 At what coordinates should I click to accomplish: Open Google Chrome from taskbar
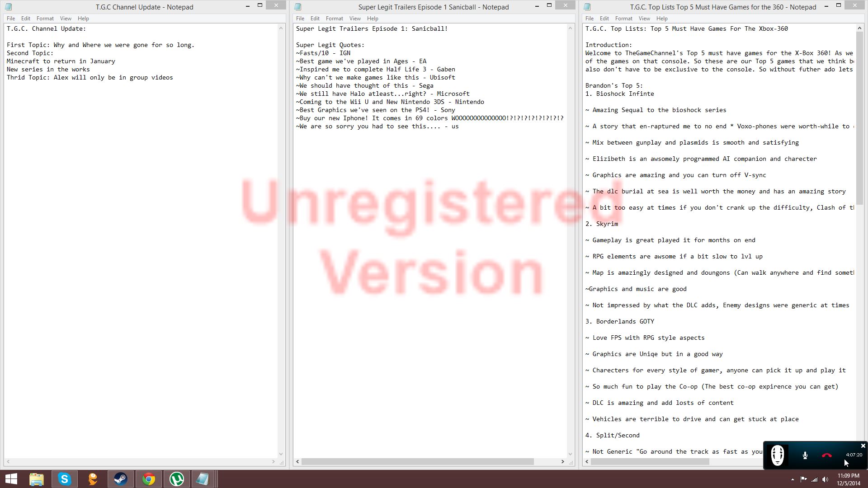click(x=149, y=479)
